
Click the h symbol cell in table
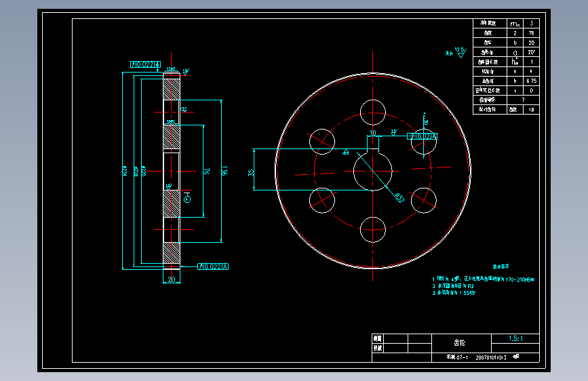(515, 81)
